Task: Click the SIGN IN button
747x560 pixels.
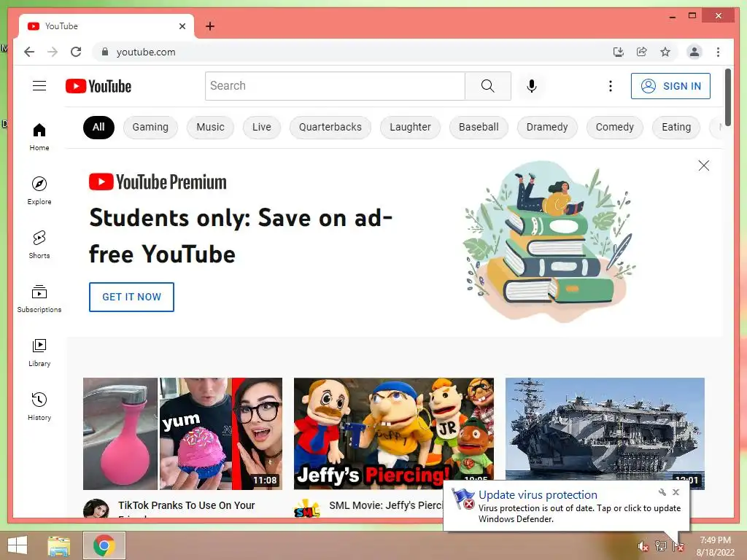Action: (x=670, y=86)
